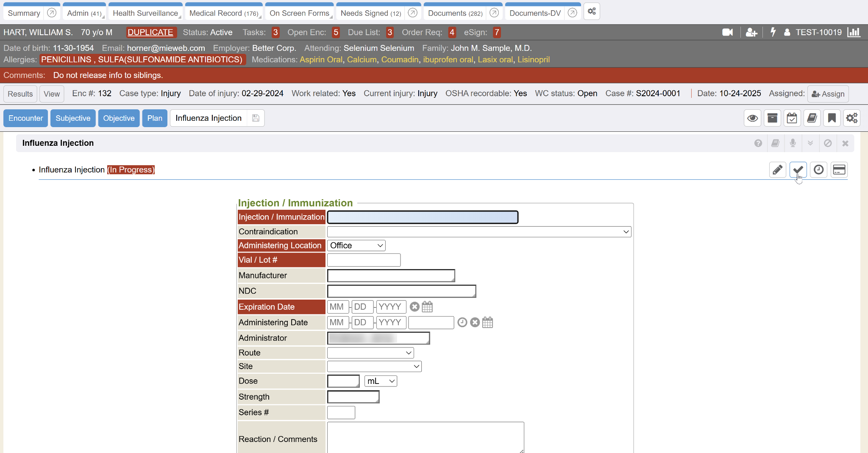Switch to the Subjective tab
This screenshot has width=868, height=453.
coord(73,118)
